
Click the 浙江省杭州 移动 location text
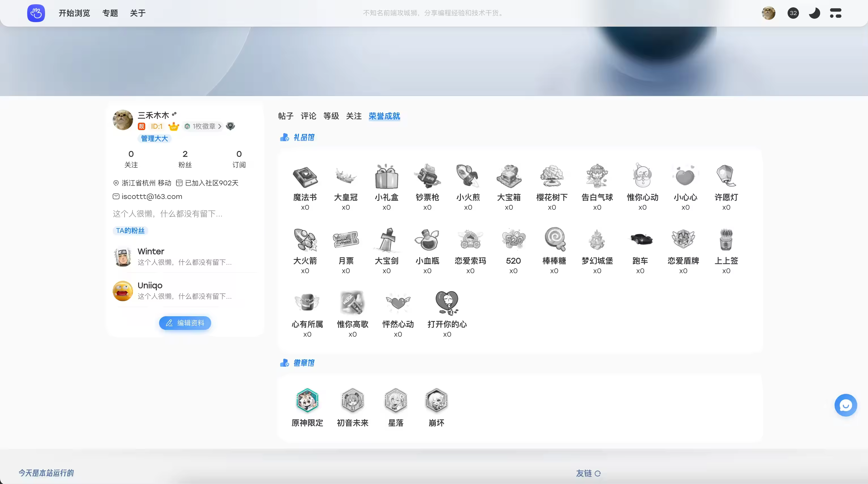[x=147, y=183]
